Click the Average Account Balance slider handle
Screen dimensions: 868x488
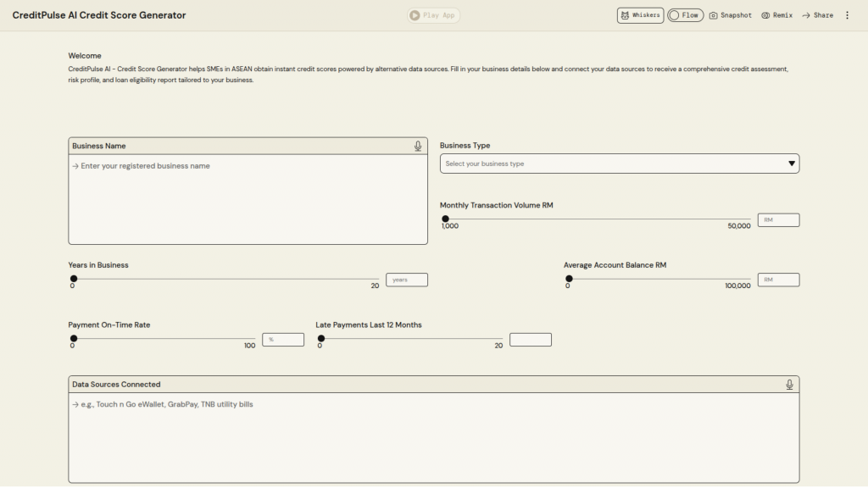(x=570, y=279)
